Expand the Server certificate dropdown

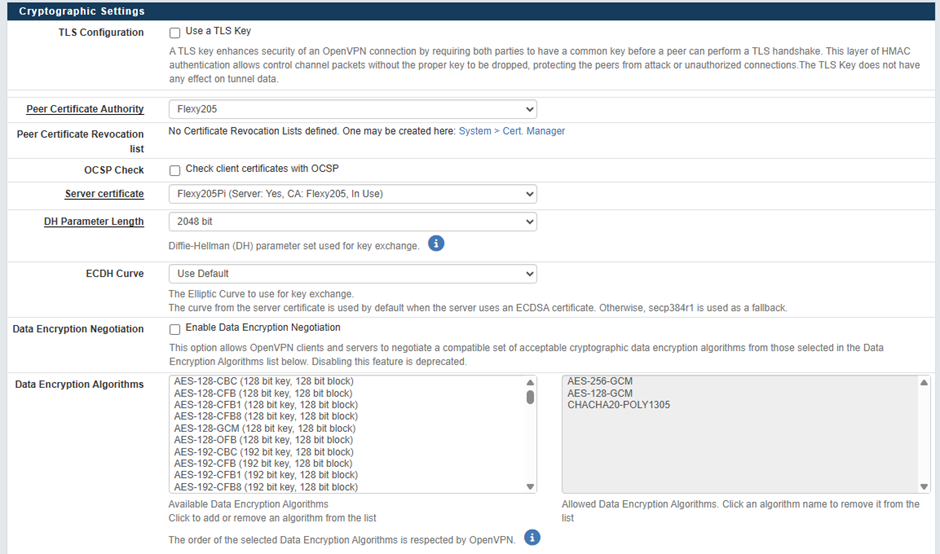tap(352, 194)
